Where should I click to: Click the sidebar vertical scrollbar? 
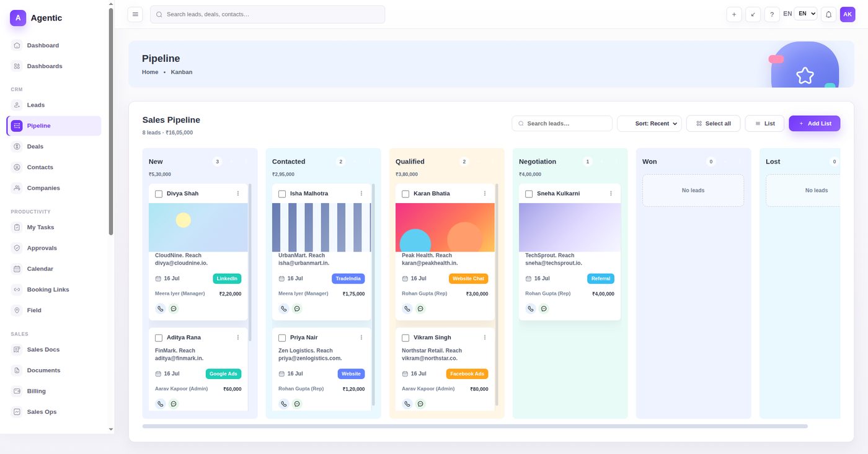pos(111,121)
